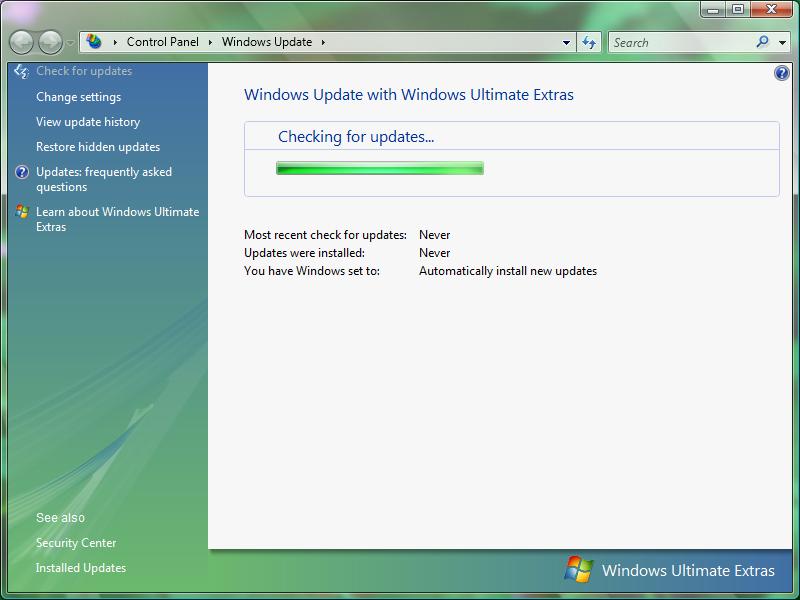Screen dimensions: 800x600
Task: Open the Help question mark icon
Action: [781, 71]
